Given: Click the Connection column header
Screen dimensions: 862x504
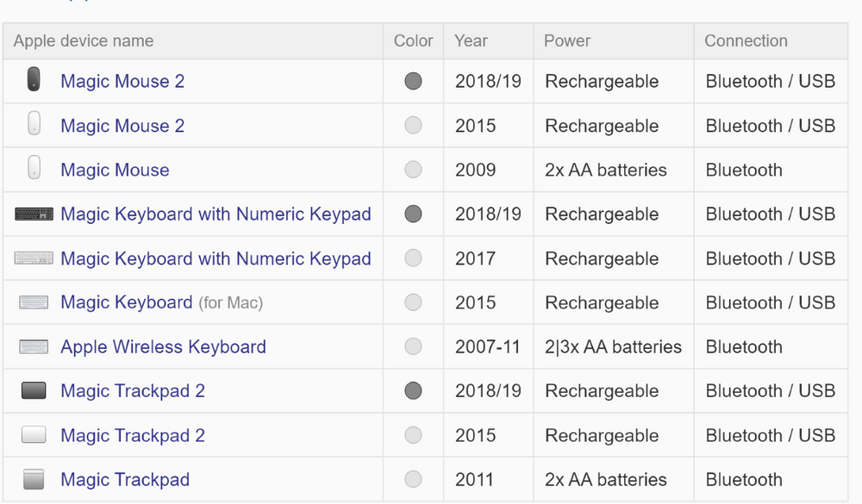Looking at the screenshot, I should coord(746,40).
